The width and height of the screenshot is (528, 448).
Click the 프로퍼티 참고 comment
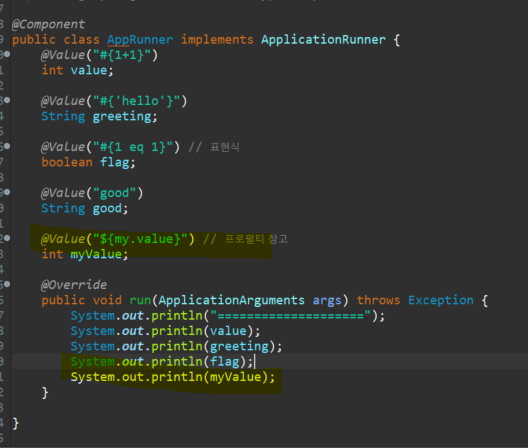256,239
